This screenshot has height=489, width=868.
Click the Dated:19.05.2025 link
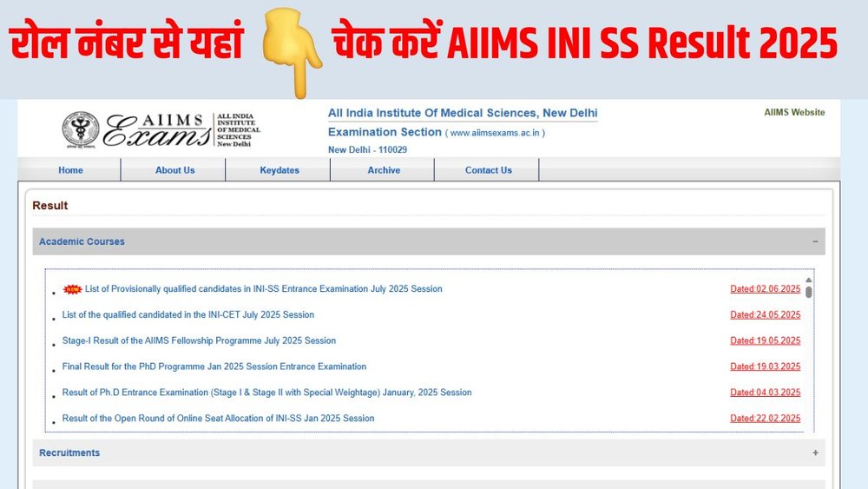tap(765, 340)
